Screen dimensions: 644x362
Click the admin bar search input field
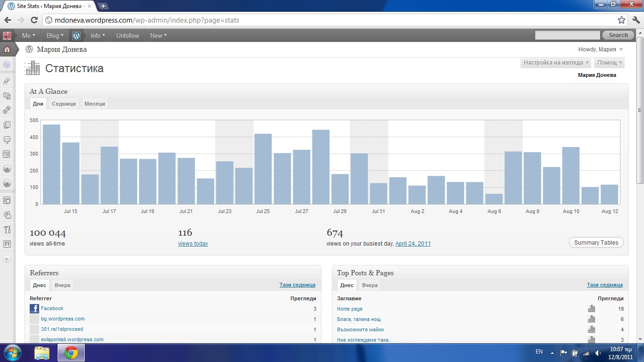point(568,35)
